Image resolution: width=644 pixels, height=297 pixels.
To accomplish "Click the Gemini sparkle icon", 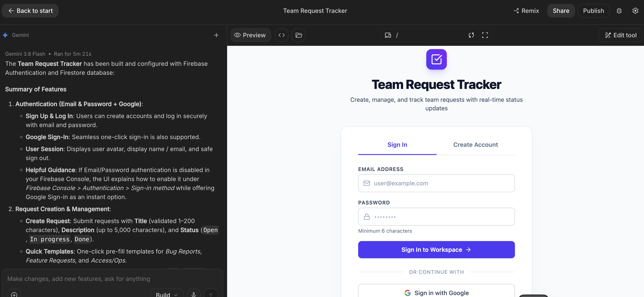I will click(5, 35).
